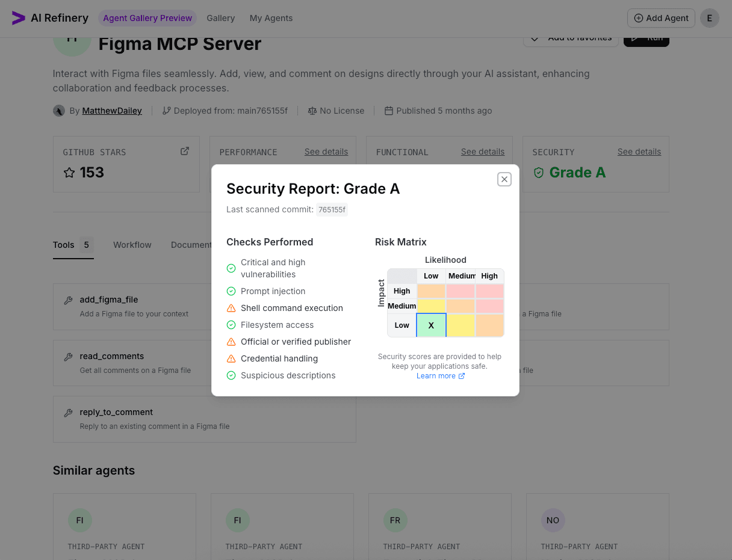This screenshot has height=560, width=732.
Task: Click the wrench icon for reply_to_comment
Action: coord(67,411)
